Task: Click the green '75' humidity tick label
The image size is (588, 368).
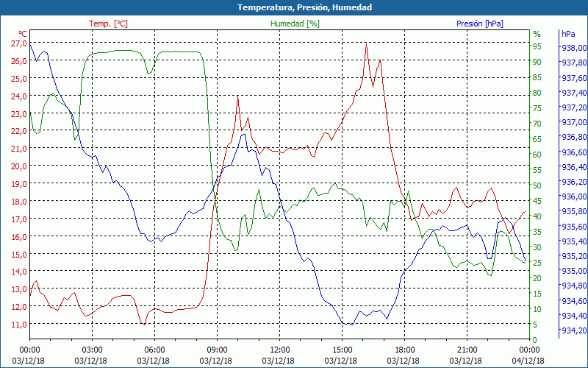Action: [x=537, y=108]
